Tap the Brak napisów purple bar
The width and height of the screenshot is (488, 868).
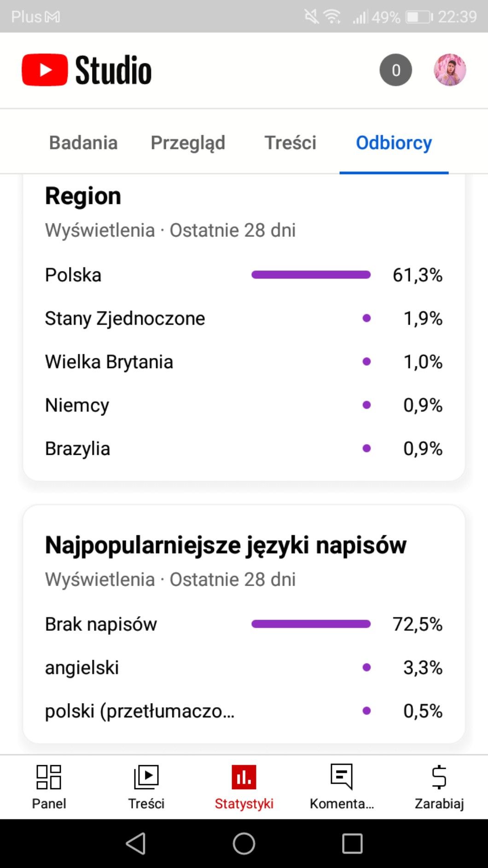[x=311, y=624]
